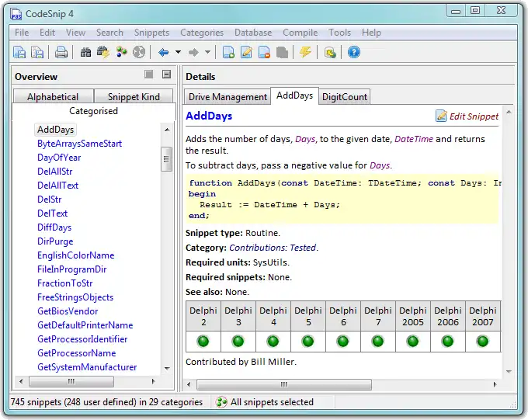This screenshot has height=420, width=528.
Task: Click the back navigation arrow
Action: pos(163,53)
